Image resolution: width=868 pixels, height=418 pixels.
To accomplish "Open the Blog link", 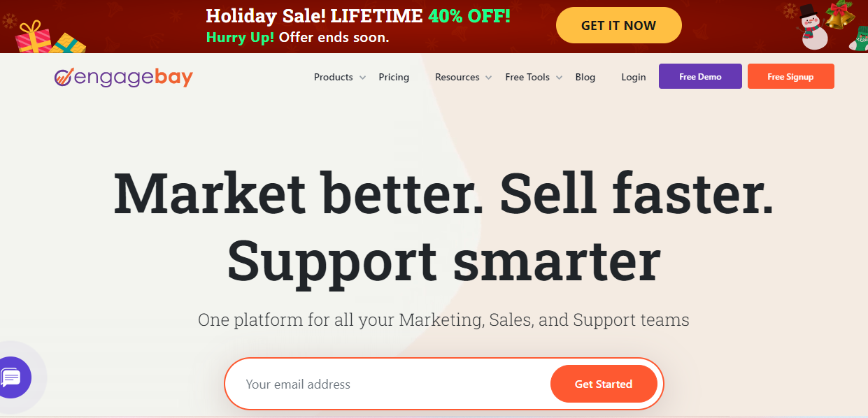I will tap(585, 77).
